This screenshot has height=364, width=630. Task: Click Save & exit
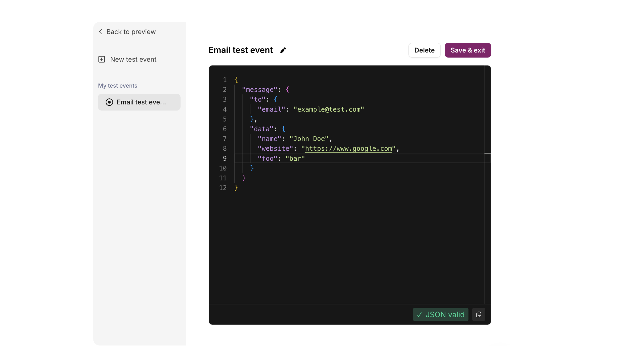pyautogui.click(x=468, y=50)
